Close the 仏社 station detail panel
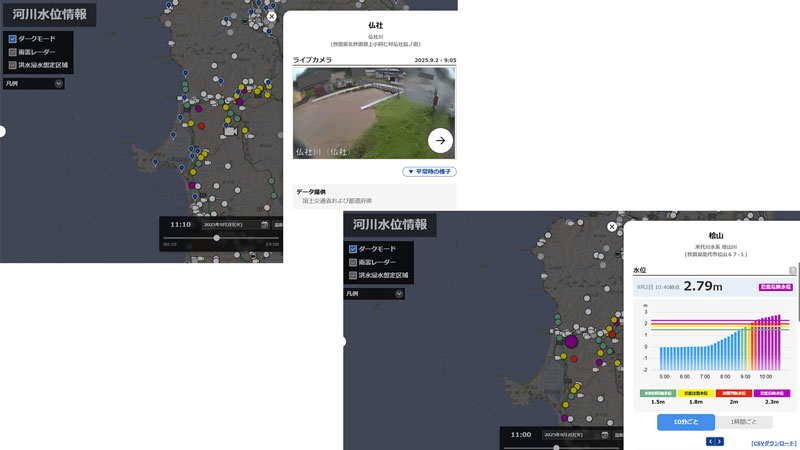This screenshot has width=800, height=450. pos(271,16)
